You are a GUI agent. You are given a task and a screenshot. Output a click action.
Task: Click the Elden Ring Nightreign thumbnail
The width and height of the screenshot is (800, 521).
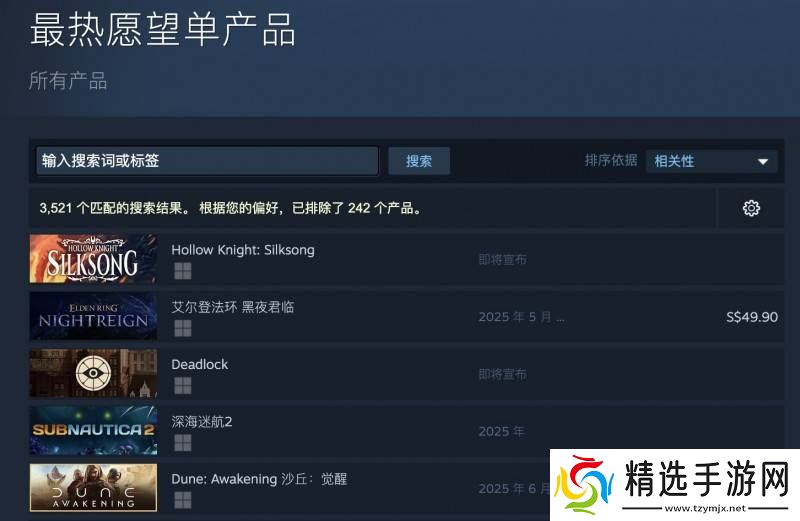click(x=93, y=316)
